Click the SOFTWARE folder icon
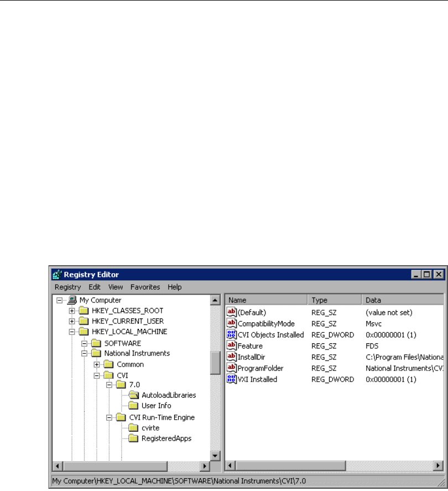Screen dimensions: 448x491 (96, 343)
